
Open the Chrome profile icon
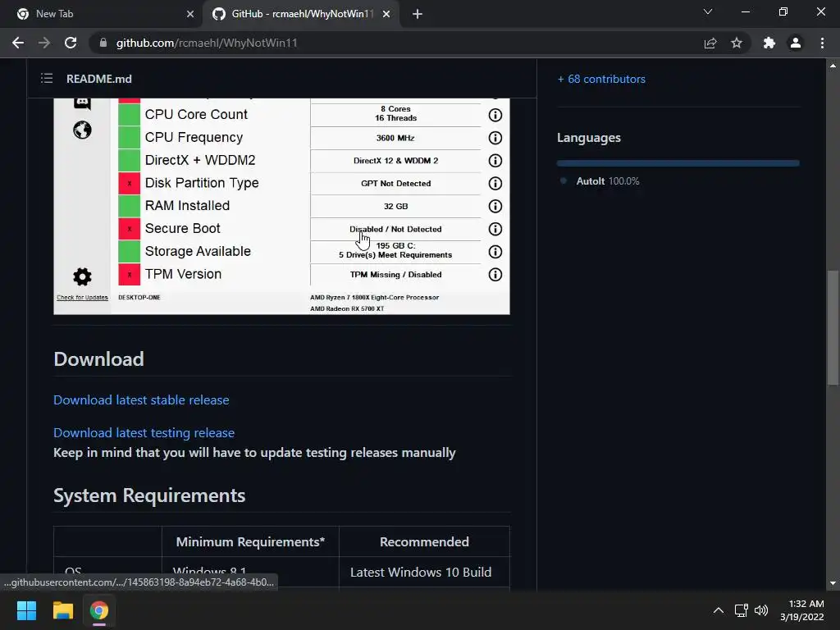point(796,43)
